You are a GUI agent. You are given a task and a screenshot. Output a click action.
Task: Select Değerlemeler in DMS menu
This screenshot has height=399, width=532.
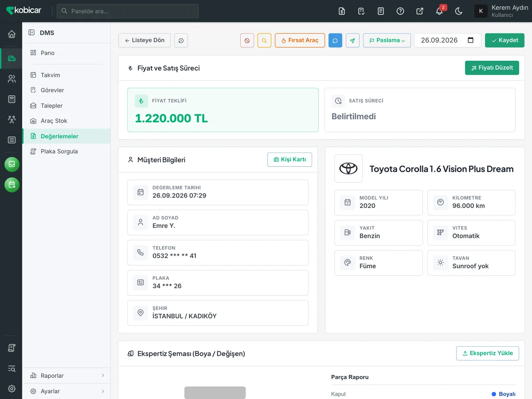[x=66, y=136]
